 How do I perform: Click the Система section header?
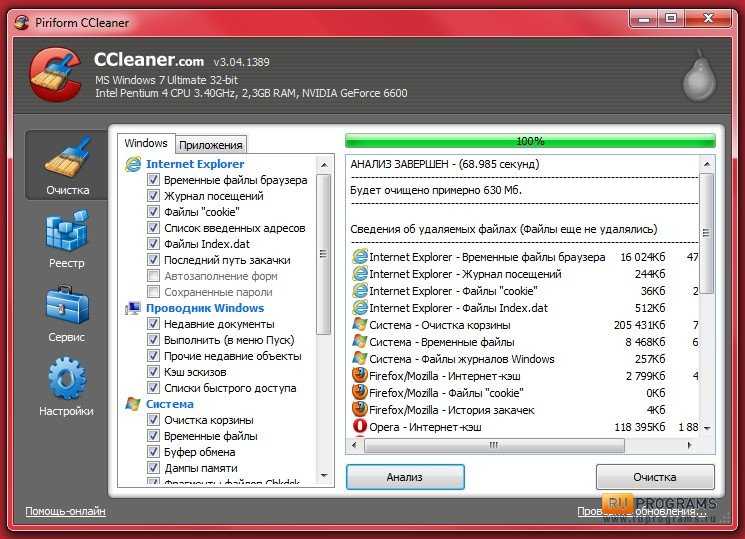pyautogui.click(x=170, y=404)
